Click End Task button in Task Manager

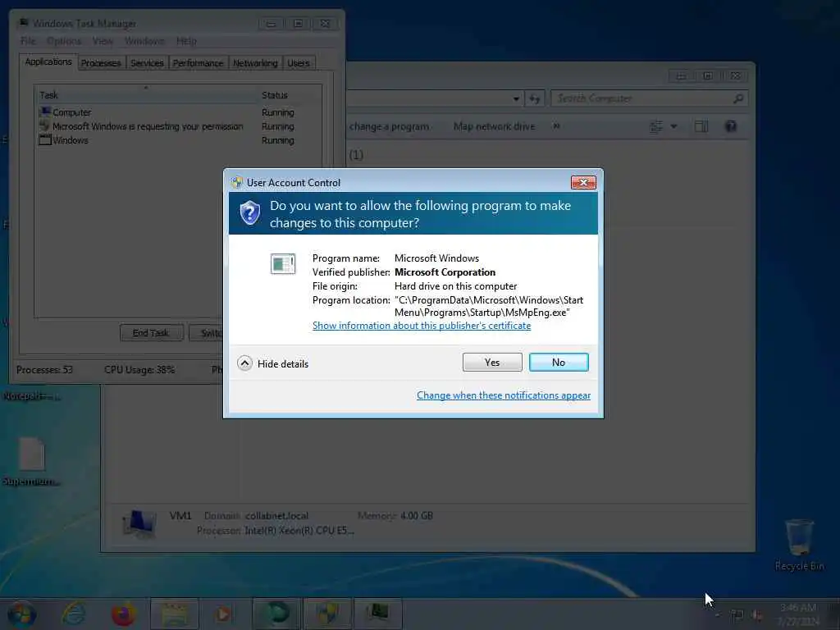click(x=151, y=333)
